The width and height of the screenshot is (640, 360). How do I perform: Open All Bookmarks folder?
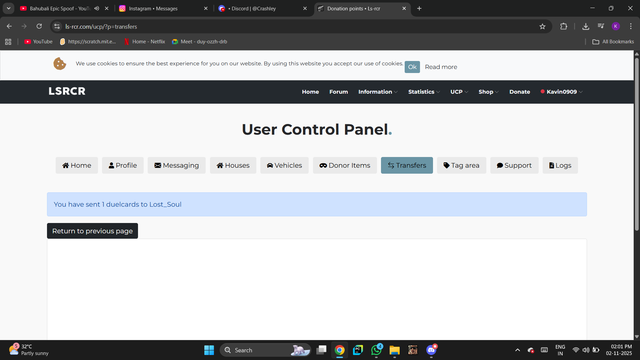[613, 42]
